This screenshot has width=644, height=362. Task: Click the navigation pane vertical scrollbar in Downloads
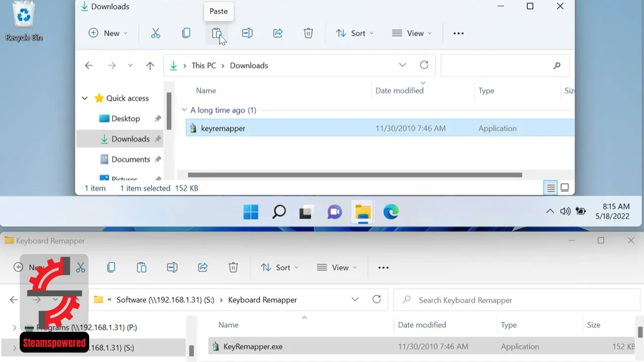(170, 112)
